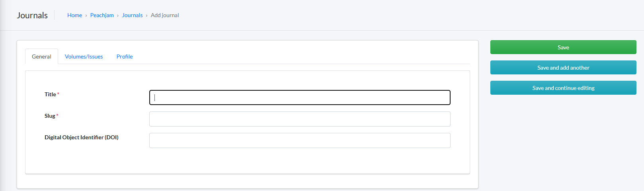Focus the Digital Object Identifier field
This screenshot has height=191, width=644.
pyautogui.click(x=300, y=140)
